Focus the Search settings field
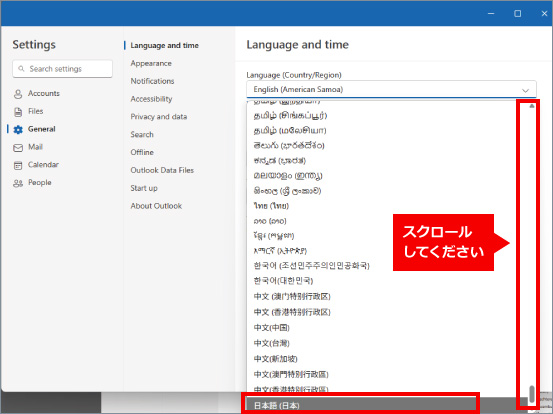Image resolution: width=553 pixels, height=414 pixels. tap(62, 69)
